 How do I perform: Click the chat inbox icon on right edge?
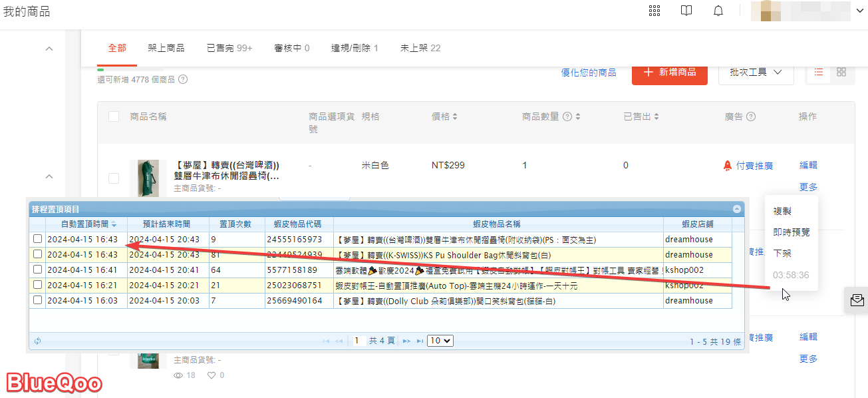point(857,301)
